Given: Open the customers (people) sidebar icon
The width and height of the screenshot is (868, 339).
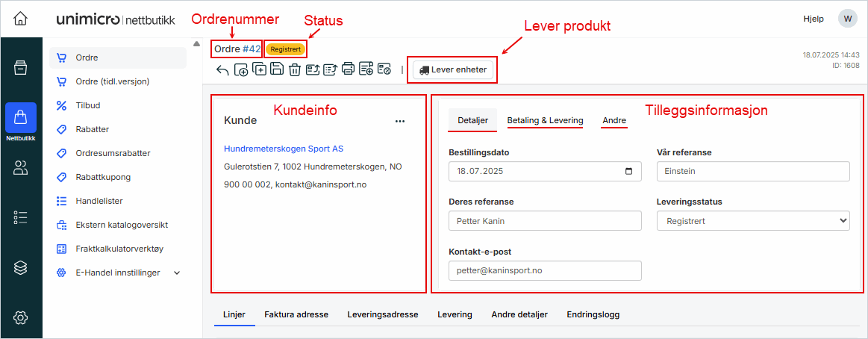Looking at the screenshot, I should pyautogui.click(x=21, y=167).
